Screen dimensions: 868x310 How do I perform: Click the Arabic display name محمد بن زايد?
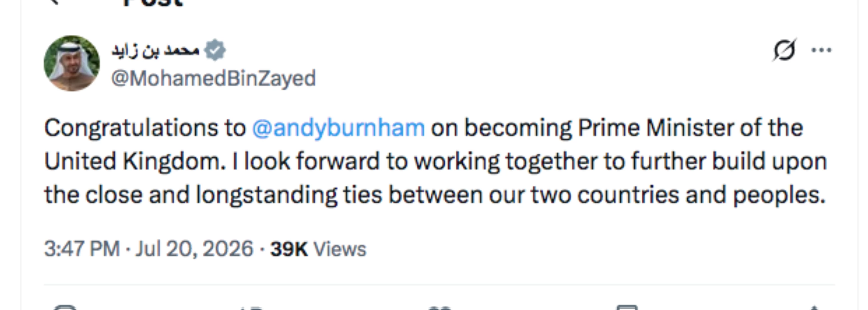pyautogui.click(x=155, y=50)
